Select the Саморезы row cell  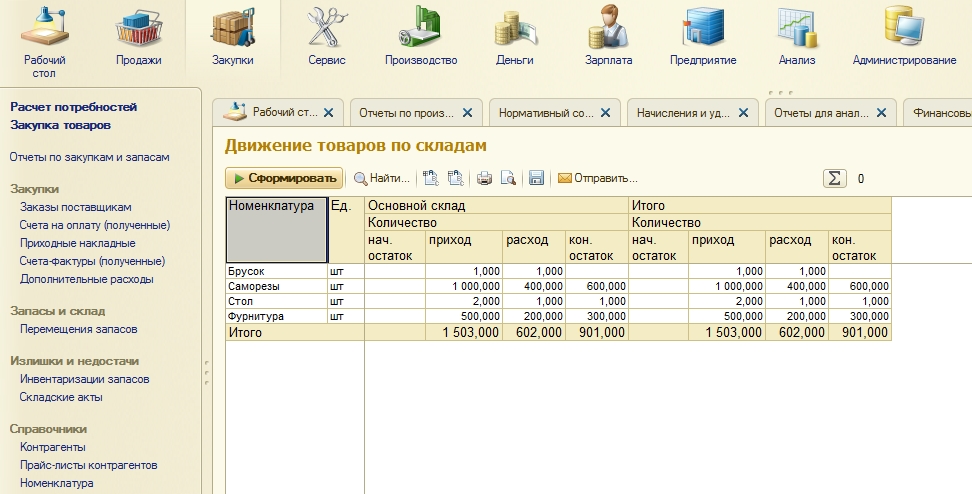click(276, 286)
